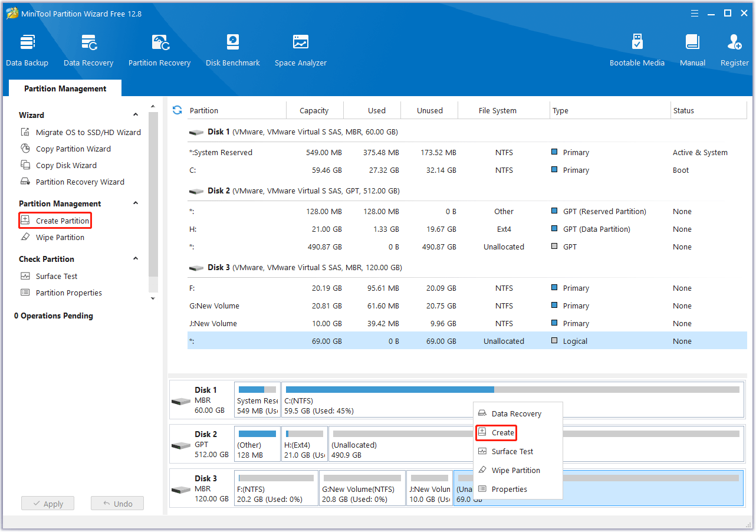Select the 69.00 GB unallocated row
This screenshot has width=756, height=532.
467,341
